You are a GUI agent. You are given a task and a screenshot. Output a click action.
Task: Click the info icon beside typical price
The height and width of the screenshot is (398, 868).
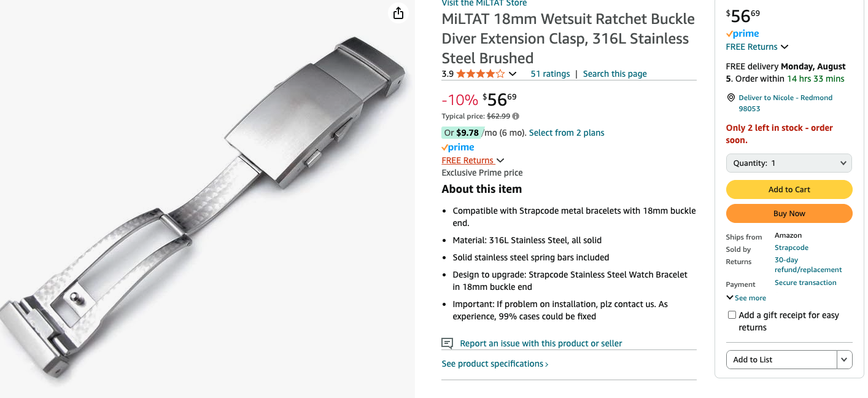[x=516, y=116]
